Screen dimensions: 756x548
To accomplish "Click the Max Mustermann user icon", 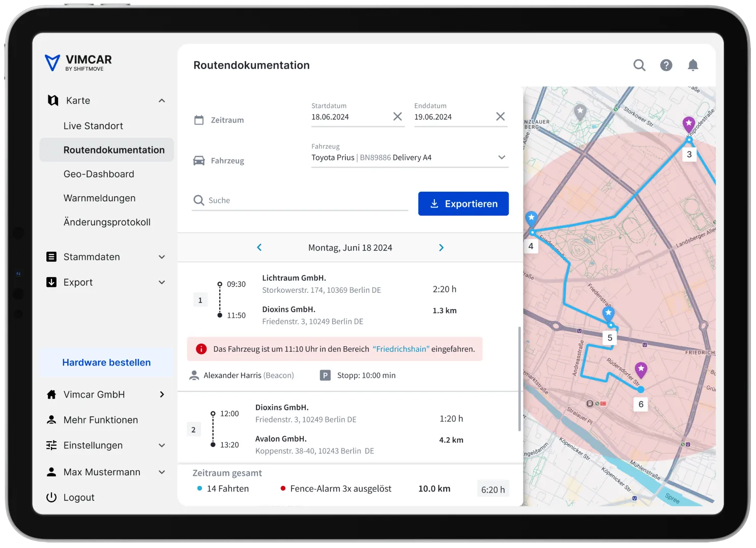I will click(51, 472).
